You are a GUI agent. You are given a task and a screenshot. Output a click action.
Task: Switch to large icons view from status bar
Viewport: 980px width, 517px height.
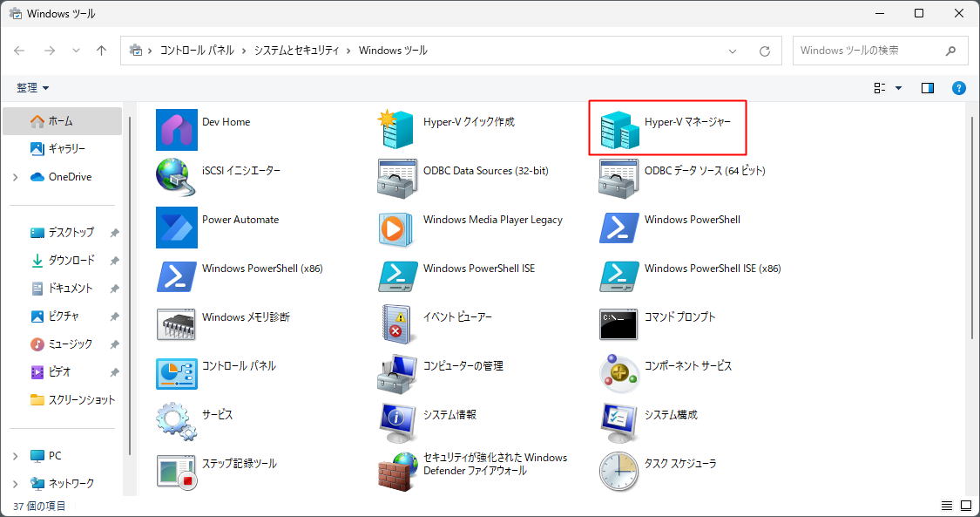pyautogui.click(x=966, y=505)
